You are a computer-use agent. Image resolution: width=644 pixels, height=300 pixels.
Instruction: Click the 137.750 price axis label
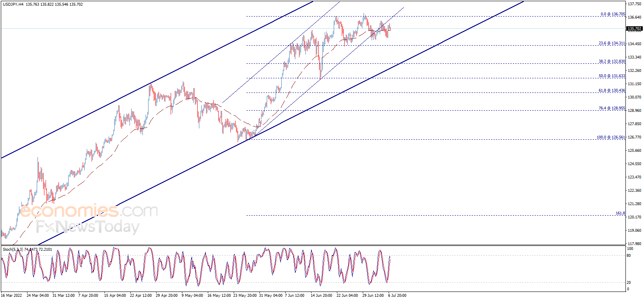[x=634, y=4]
